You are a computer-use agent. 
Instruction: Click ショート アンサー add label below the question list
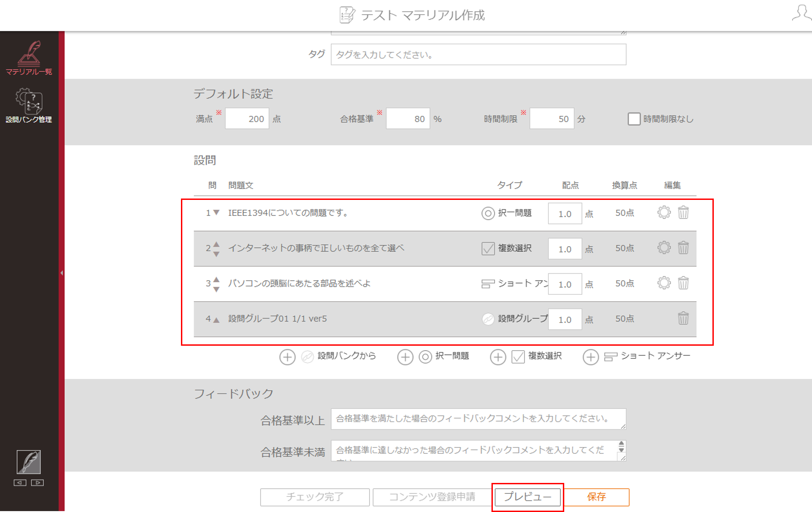pyautogui.click(x=656, y=356)
